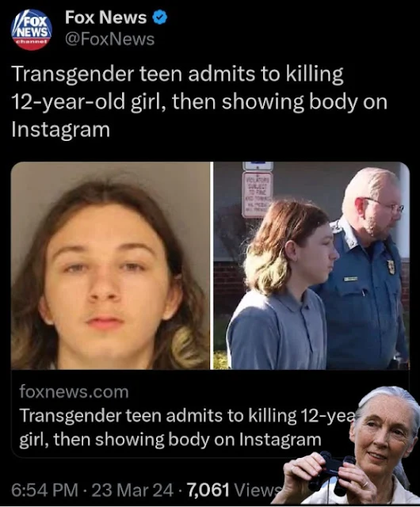Screen dimensions: 420x507
Task: Click the card line 'girl, then showing body on Instagram'
Action: click(170, 440)
